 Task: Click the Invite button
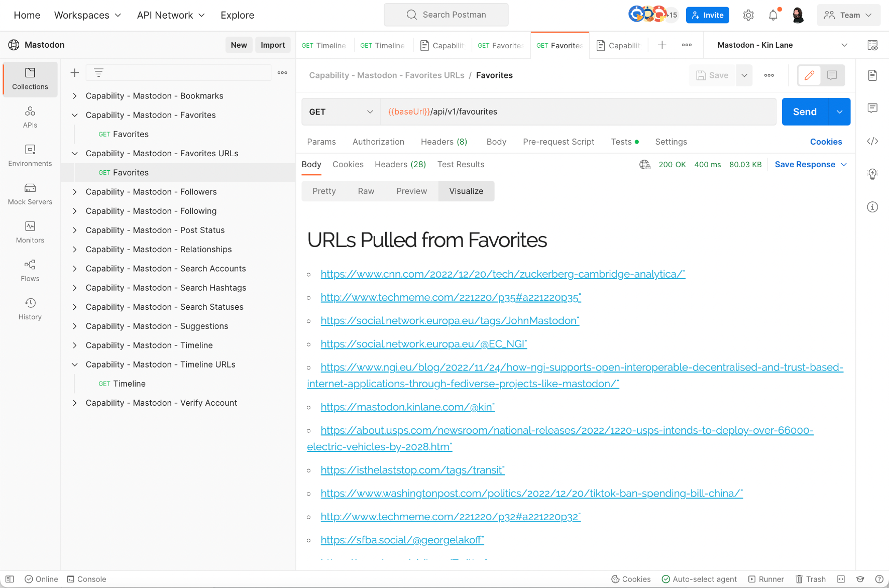pos(708,15)
